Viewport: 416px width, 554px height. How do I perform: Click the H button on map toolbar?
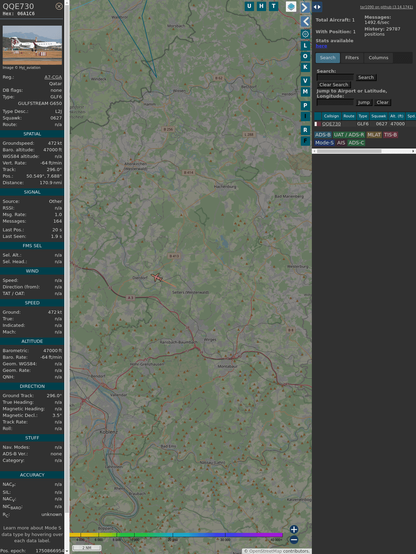[261, 6]
